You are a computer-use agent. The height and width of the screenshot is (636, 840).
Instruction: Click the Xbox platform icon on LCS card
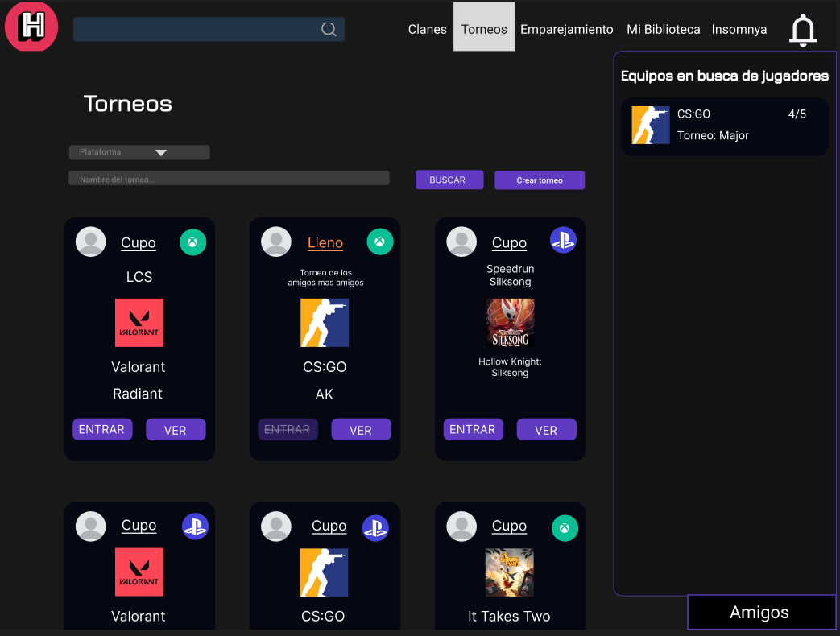point(192,242)
